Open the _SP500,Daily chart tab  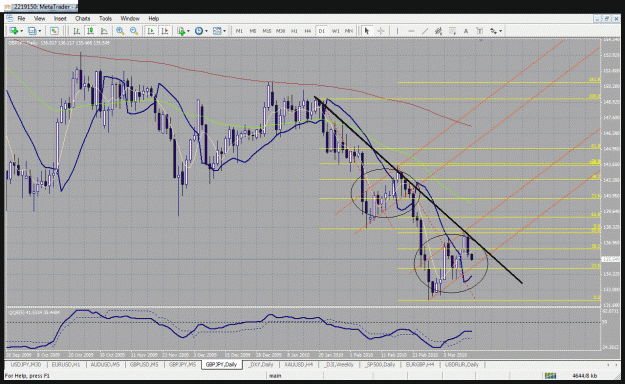[380, 364]
